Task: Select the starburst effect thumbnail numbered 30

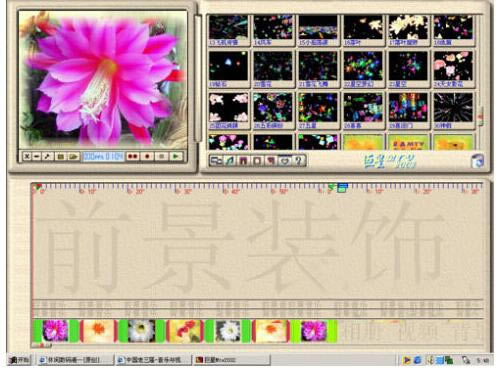Action: coord(453,111)
